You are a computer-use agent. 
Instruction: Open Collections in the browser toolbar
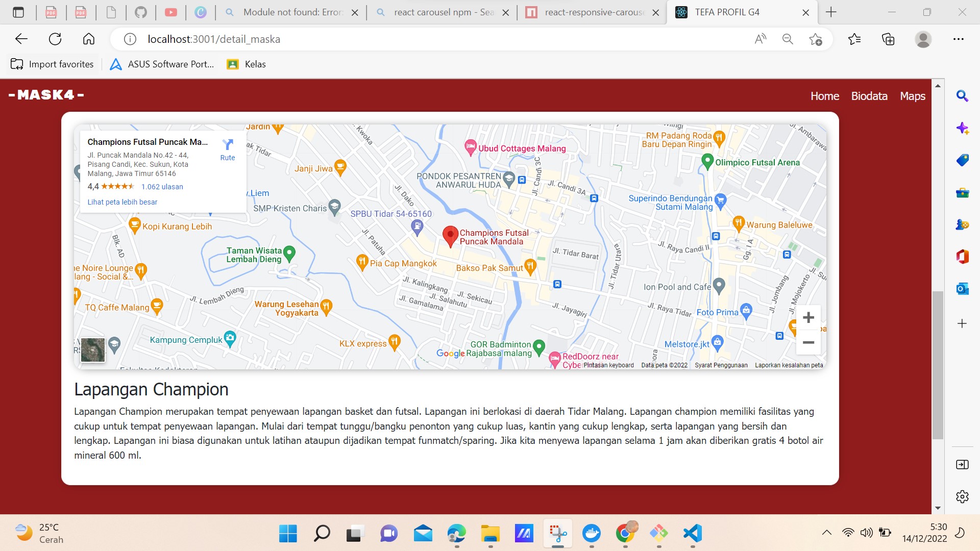point(889,39)
